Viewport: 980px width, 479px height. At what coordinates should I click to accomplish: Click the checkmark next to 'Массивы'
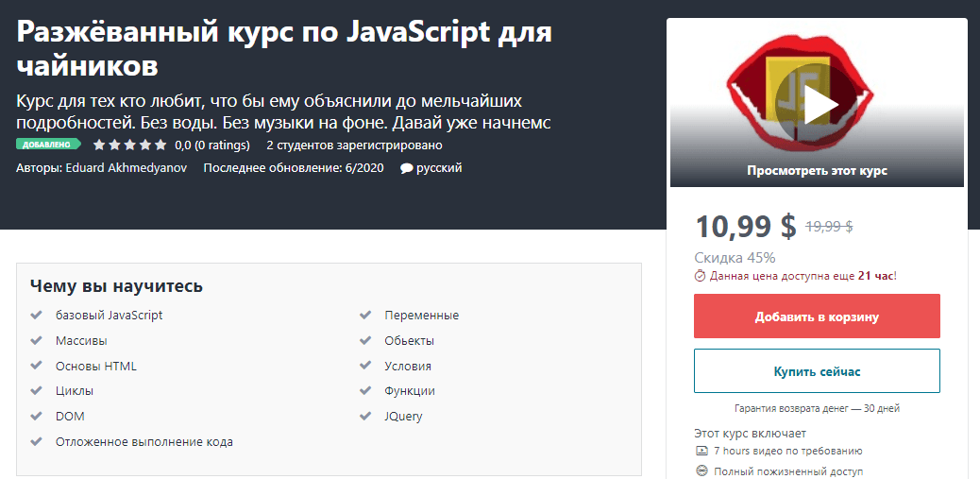[x=36, y=340]
